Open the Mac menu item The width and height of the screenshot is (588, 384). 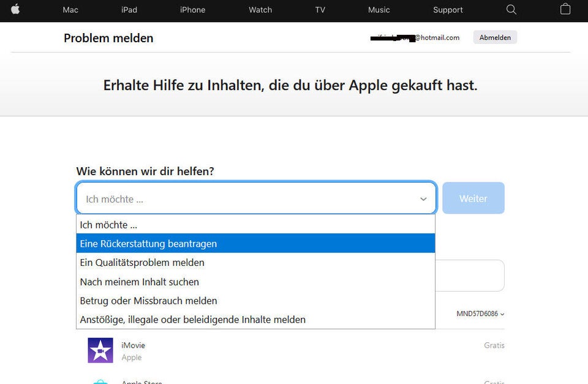coord(70,10)
